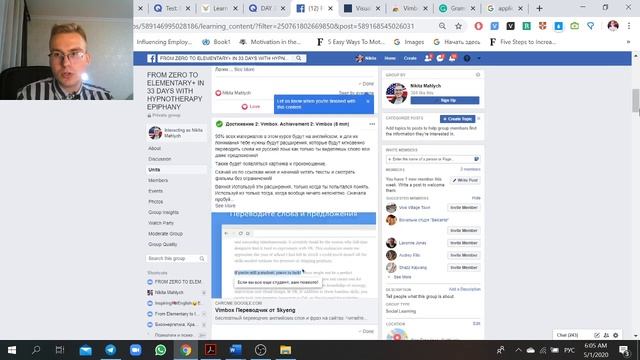Open chat settings gear icon
Viewport: 640px width, 360px height.
616,335
